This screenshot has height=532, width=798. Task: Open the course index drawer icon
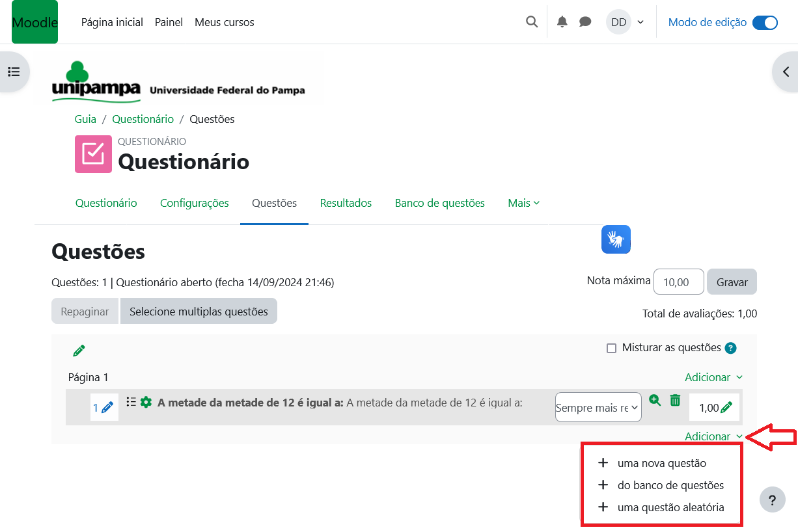pos(14,72)
